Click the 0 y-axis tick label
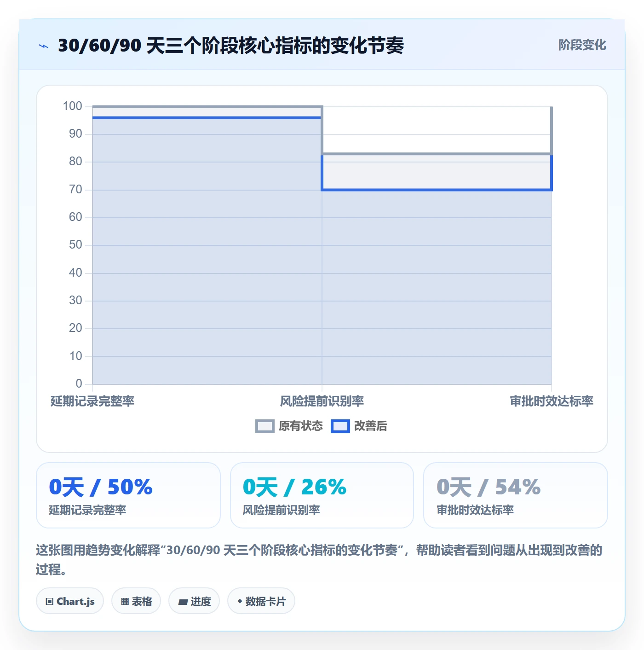 click(79, 383)
